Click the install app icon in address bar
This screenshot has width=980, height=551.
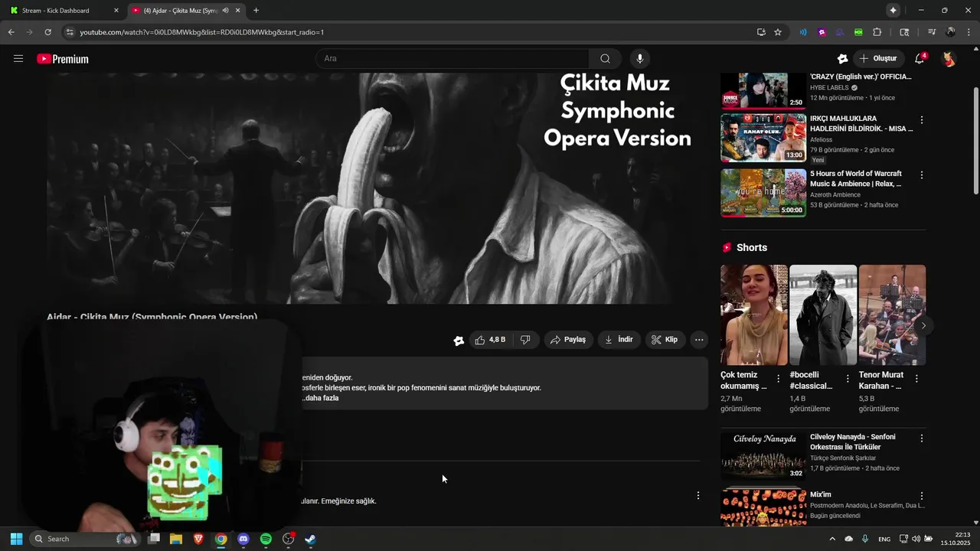tap(761, 32)
